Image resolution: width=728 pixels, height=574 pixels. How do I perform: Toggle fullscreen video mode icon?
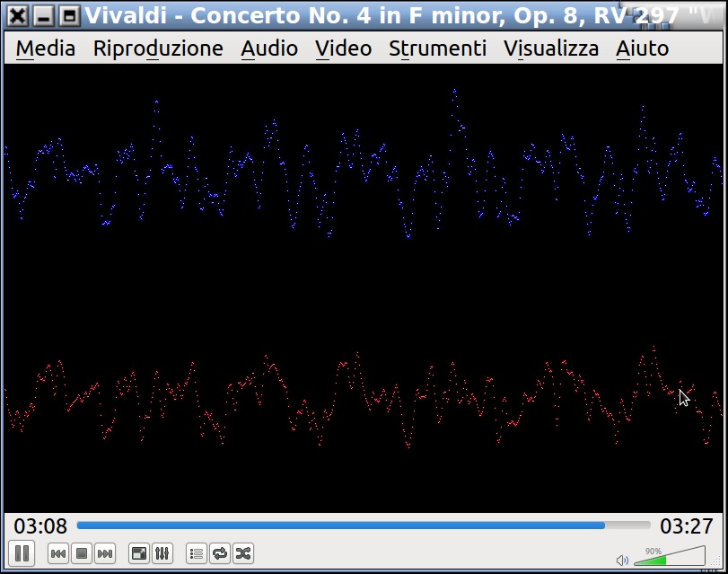(139, 553)
